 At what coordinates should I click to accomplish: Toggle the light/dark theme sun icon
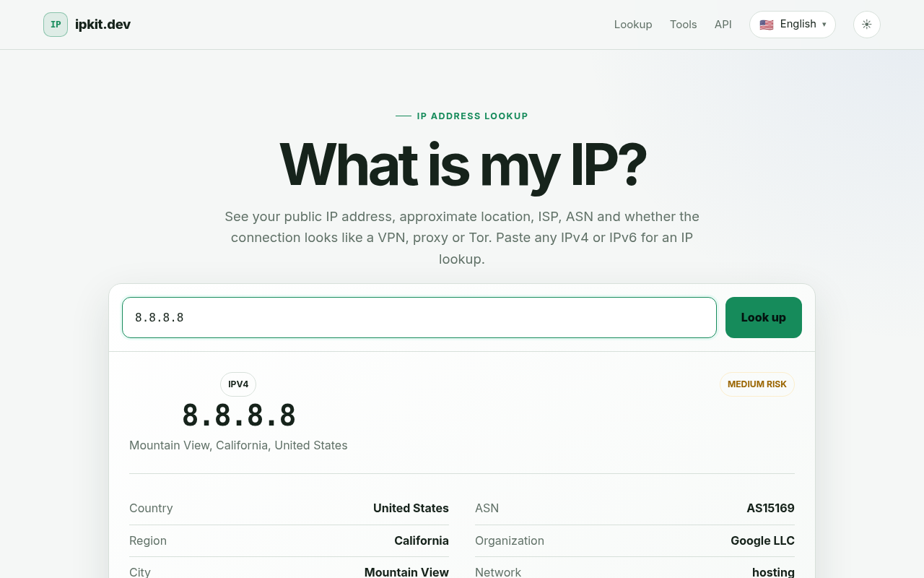tap(867, 25)
